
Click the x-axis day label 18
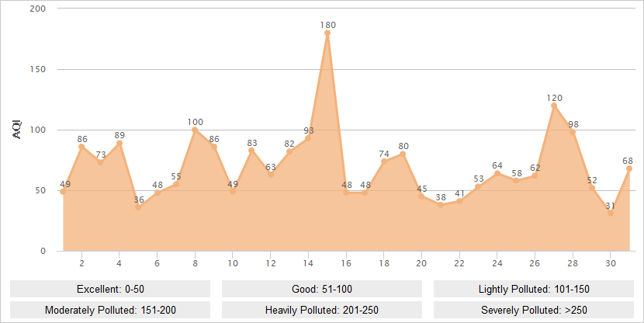tap(383, 263)
